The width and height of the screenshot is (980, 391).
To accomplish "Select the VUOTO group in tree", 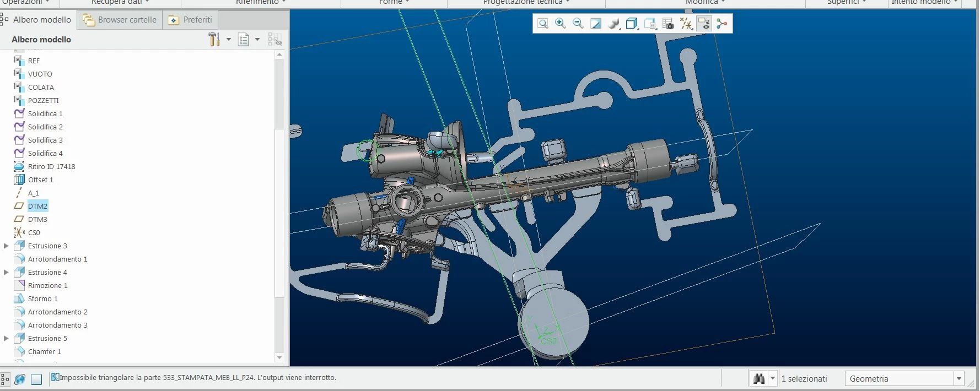I will [40, 74].
